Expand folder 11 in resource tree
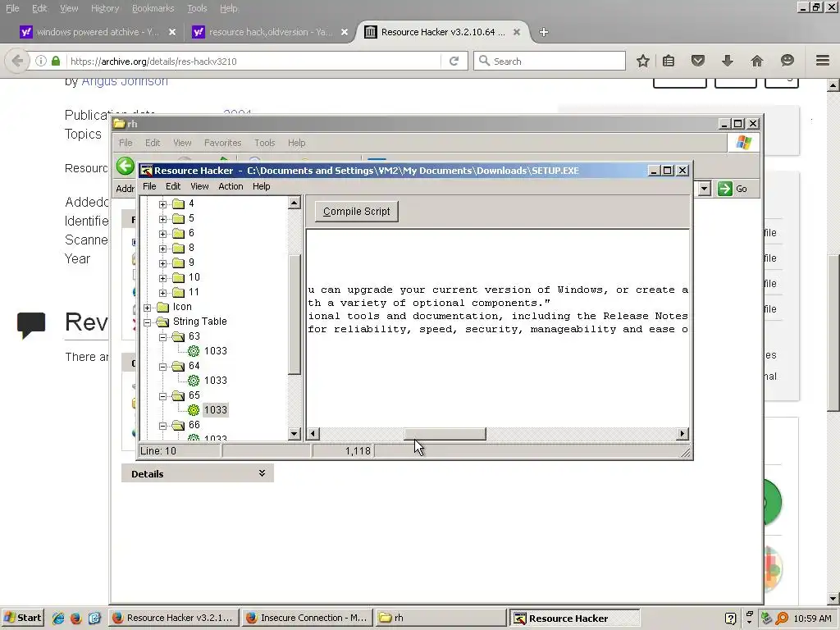 (163, 293)
